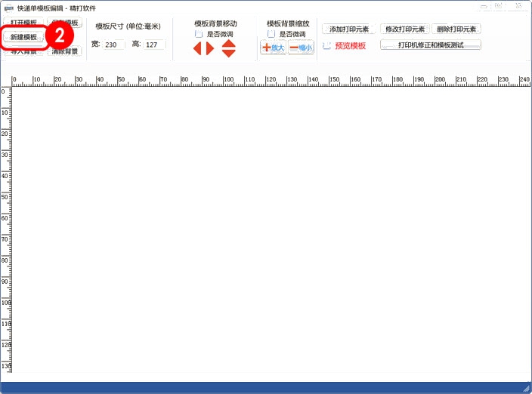Click the right arrow to move background right
Screen dimensions: 532x394
point(210,48)
